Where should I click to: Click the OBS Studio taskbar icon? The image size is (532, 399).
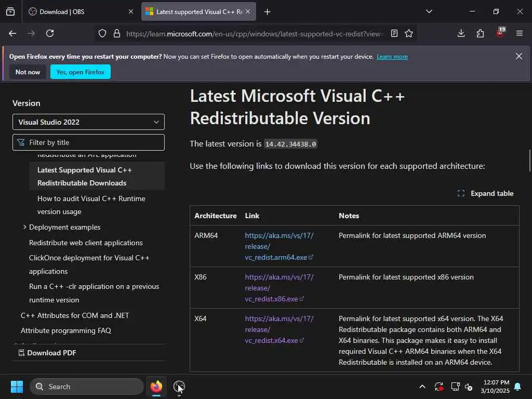tap(179, 387)
